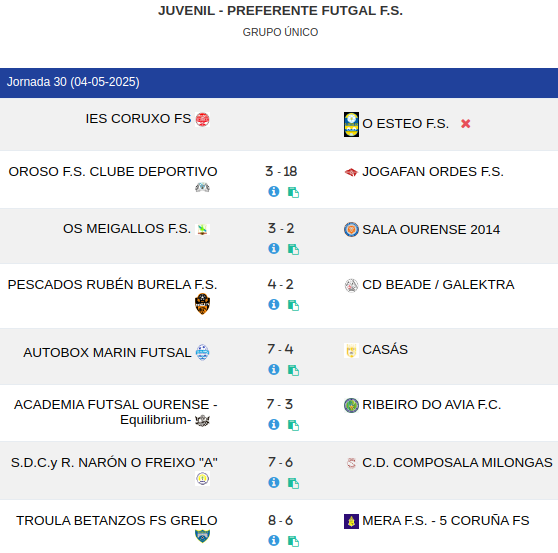
Task: Click info icon under the 7 - 4 score
Action: [x=273, y=369]
